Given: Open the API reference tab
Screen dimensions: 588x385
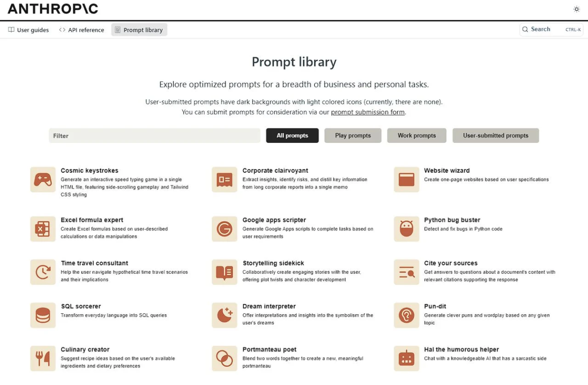Looking at the screenshot, I should tap(81, 30).
